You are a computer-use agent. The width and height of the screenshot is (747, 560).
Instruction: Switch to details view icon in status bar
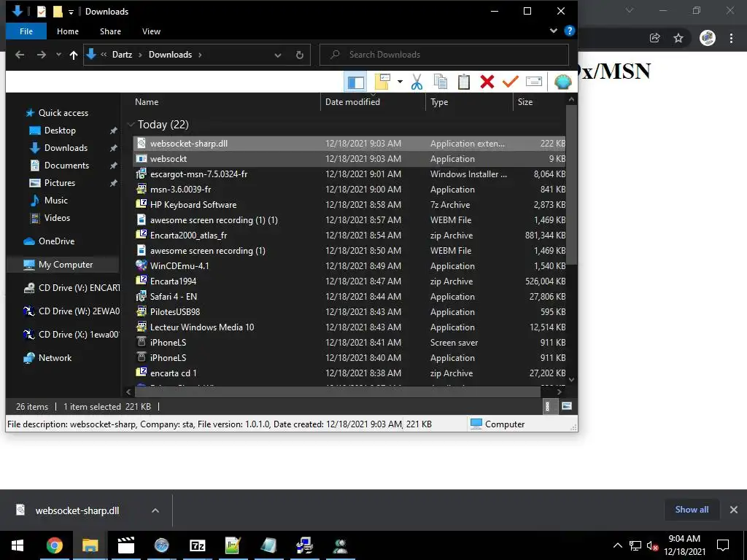tap(548, 406)
